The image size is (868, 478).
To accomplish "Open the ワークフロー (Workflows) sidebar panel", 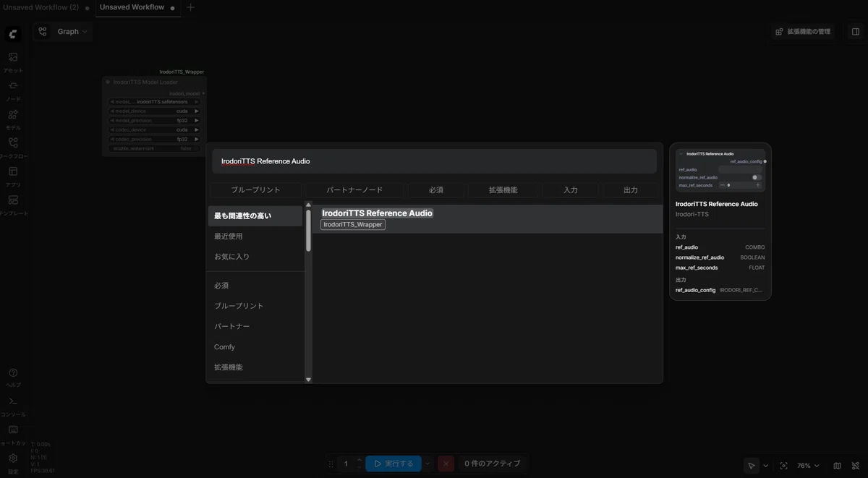I will pyautogui.click(x=13, y=148).
